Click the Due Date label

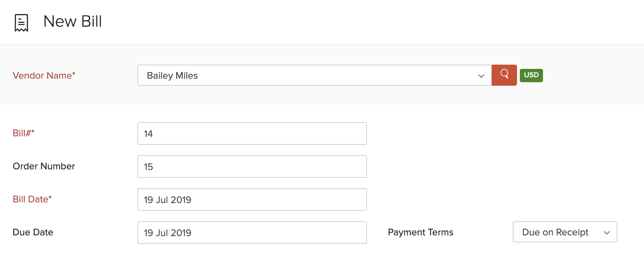33,232
